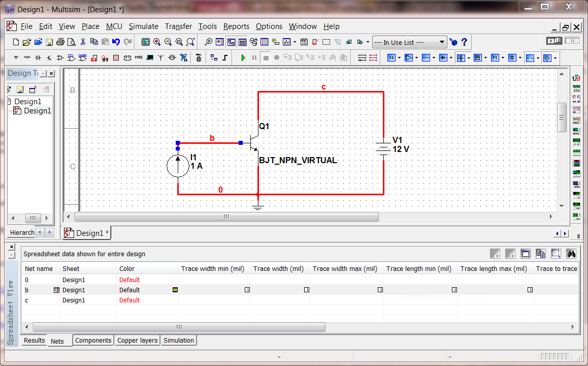Click the schematic vertical scrollbar thumb
Image resolution: width=588 pixels, height=366 pixels.
click(x=562, y=117)
